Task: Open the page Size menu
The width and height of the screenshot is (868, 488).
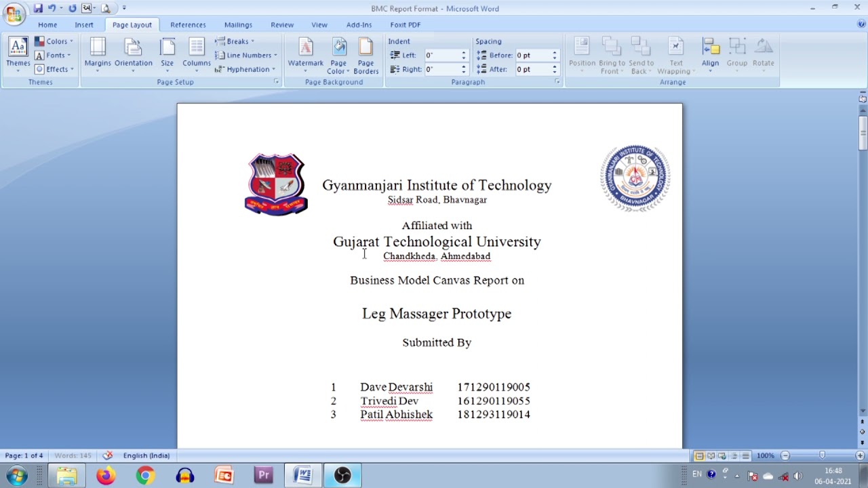Action: (x=167, y=56)
